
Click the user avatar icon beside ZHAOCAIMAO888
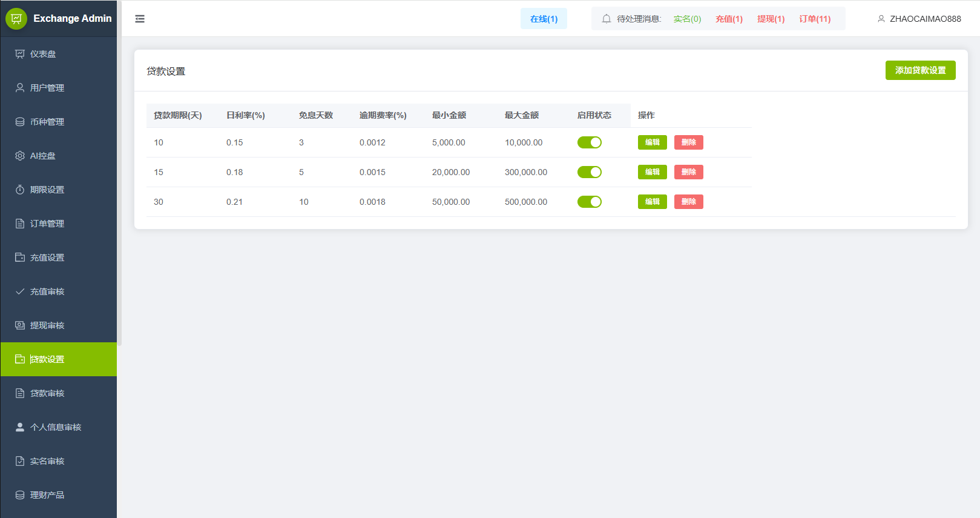click(881, 19)
